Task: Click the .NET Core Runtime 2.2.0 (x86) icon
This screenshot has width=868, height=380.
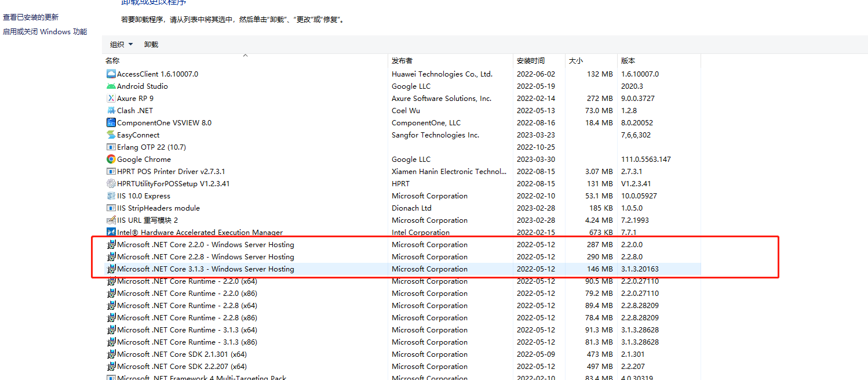Action: (x=111, y=293)
